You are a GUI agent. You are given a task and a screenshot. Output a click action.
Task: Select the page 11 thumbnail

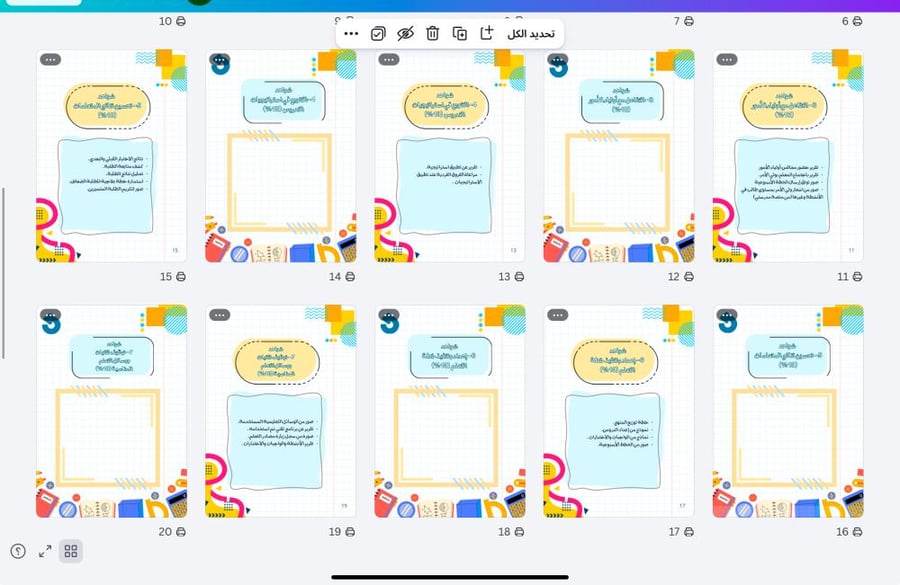click(788, 156)
